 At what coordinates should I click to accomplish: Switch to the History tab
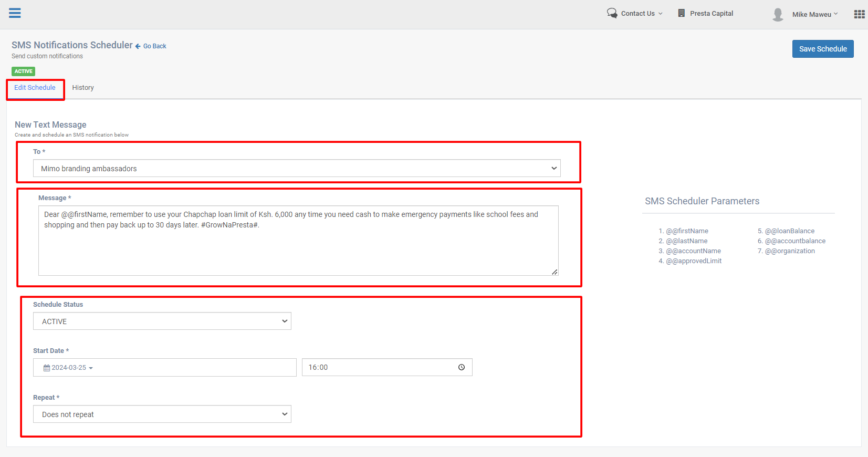[83, 88]
